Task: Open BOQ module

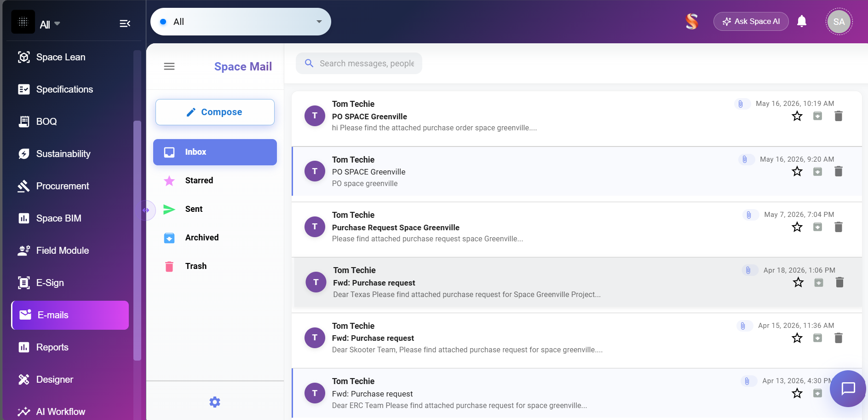Action: [70, 122]
